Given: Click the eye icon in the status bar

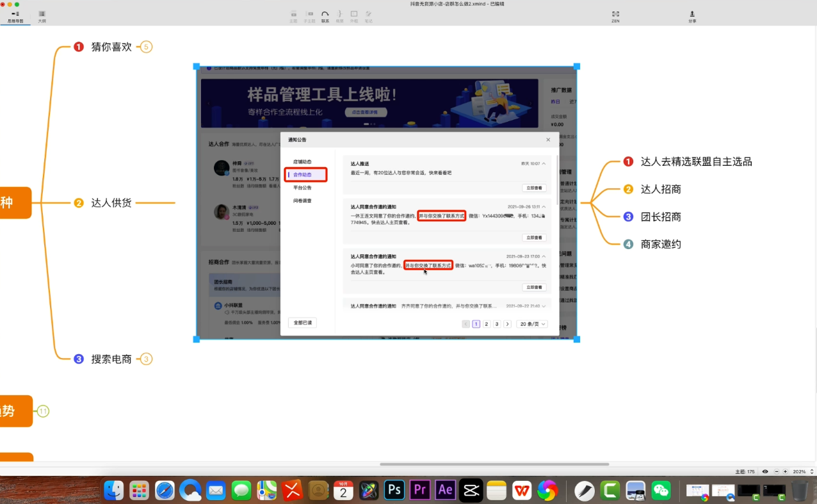Looking at the screenshot, I should [765, 471].
